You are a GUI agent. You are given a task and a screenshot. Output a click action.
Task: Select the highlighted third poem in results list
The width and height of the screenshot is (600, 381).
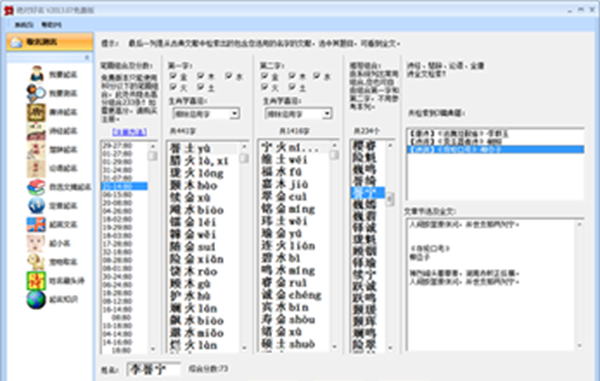pos(496,149)
